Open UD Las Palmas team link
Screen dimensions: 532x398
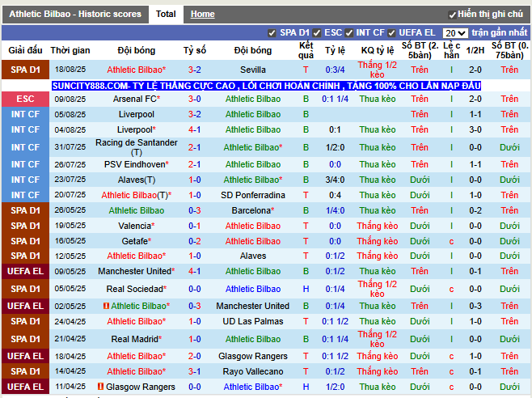(253, 321)
